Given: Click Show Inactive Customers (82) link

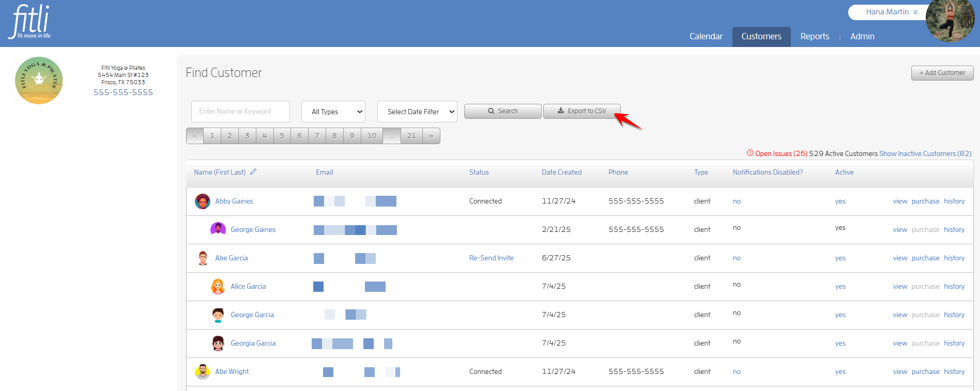Looking at the screenshot, I should (x=925, y=153).
